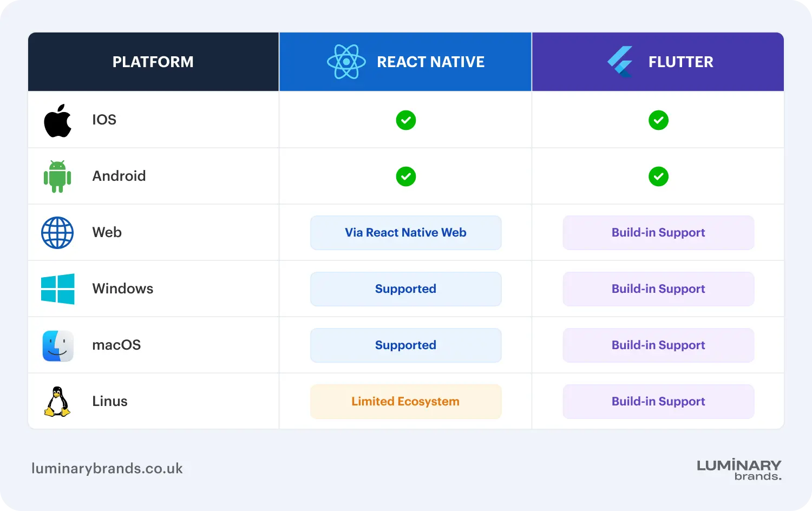Click the 'Windows' row label

pyautogui.click(x=123, y=289)
